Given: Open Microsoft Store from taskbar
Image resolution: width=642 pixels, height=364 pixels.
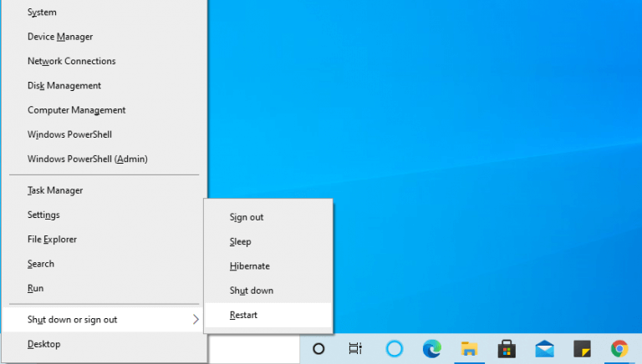Looking at the screenshot, I should coord(507,349).
